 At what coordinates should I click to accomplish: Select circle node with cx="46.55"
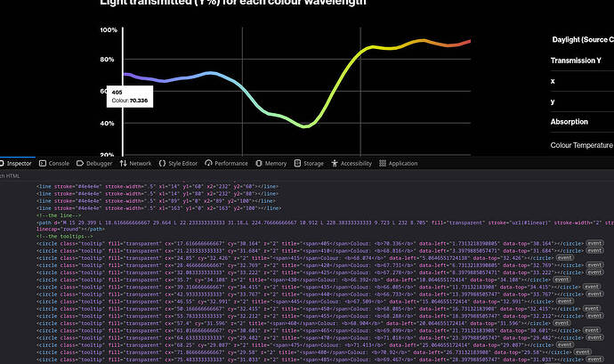point(295,302)
